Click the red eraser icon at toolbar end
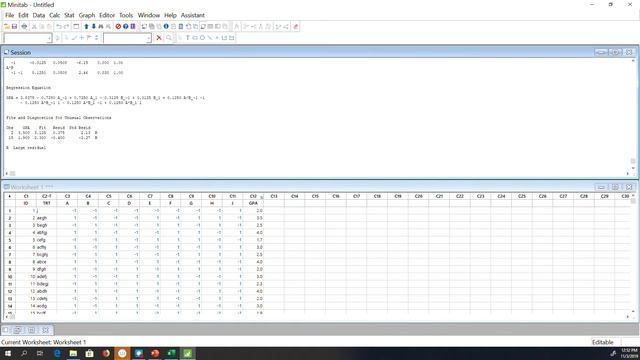 296,27
